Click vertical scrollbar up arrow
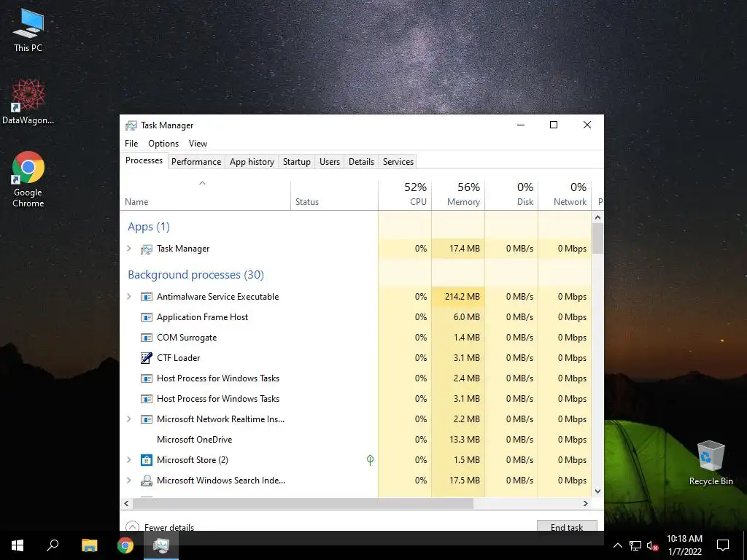This screenshot has width=747, height=560. pyautogui.click(x=598, y=217)
